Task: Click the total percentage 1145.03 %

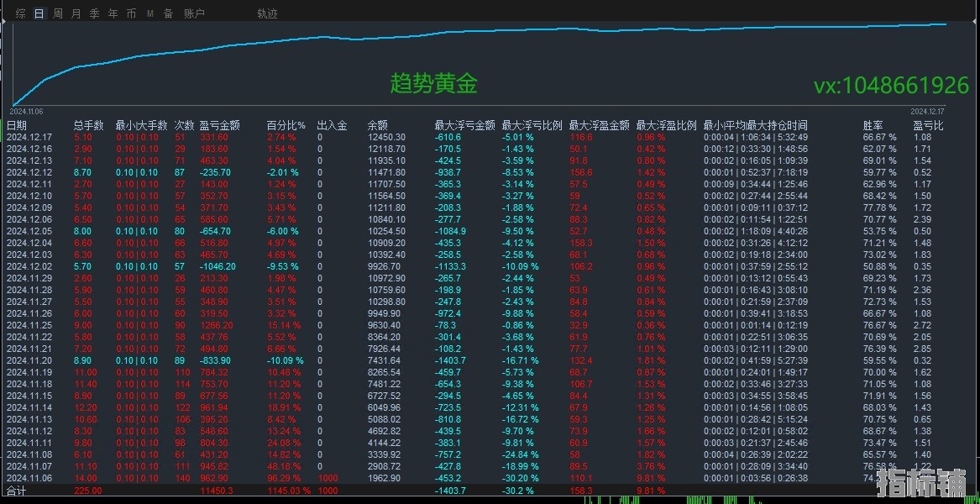Action: [288, 491]
